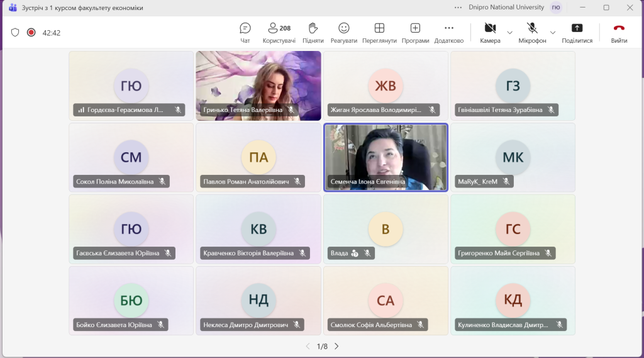Viewport: 644px width, 358px height.
Task: Click the red recording indicator
Action: (31, 33)
